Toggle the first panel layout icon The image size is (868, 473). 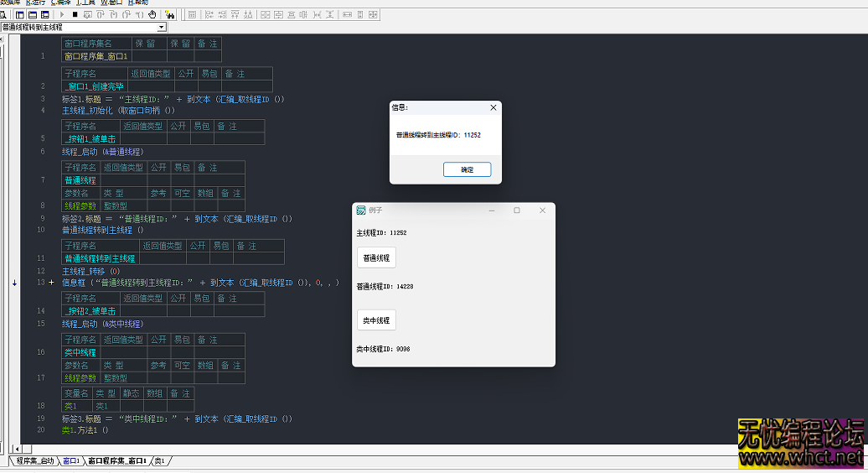[x=19, y=14]
